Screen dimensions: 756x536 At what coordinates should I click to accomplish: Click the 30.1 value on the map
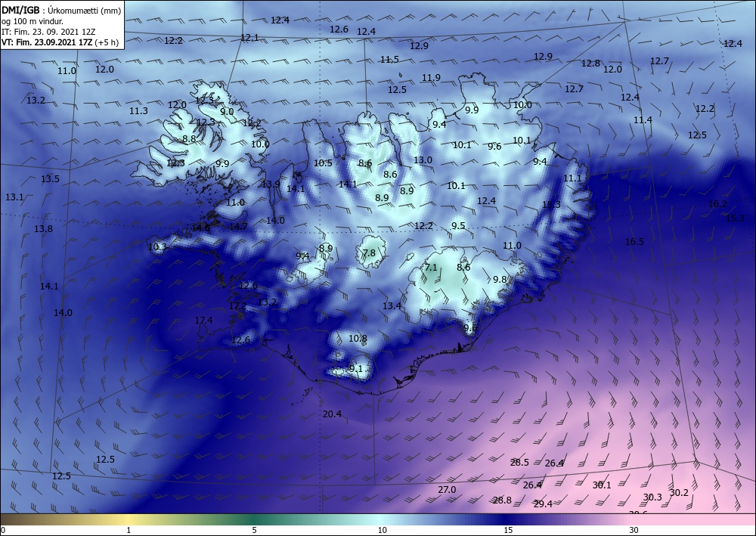602,485
